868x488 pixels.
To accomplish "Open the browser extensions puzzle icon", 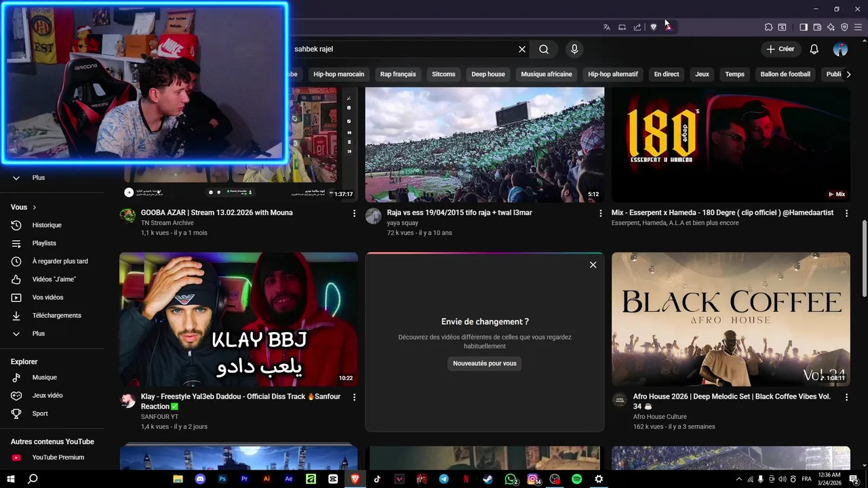I will (x=768, y=27).
